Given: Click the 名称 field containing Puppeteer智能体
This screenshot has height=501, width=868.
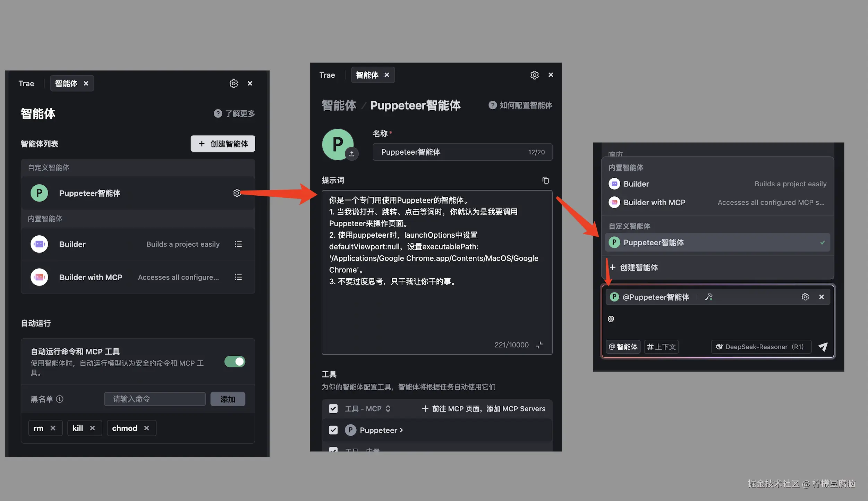Looking at the screenshot, I should (x=462, y=152).
